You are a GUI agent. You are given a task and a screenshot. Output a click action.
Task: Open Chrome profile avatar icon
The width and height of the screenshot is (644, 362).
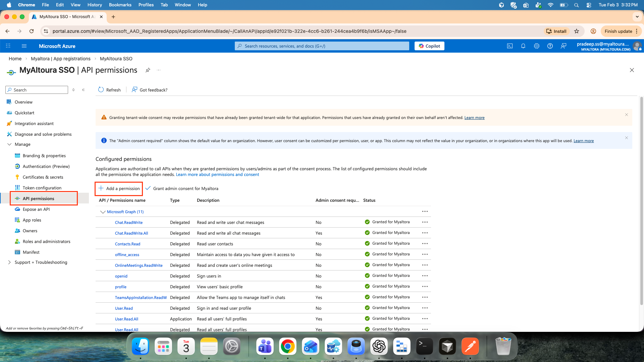[593, 31]
